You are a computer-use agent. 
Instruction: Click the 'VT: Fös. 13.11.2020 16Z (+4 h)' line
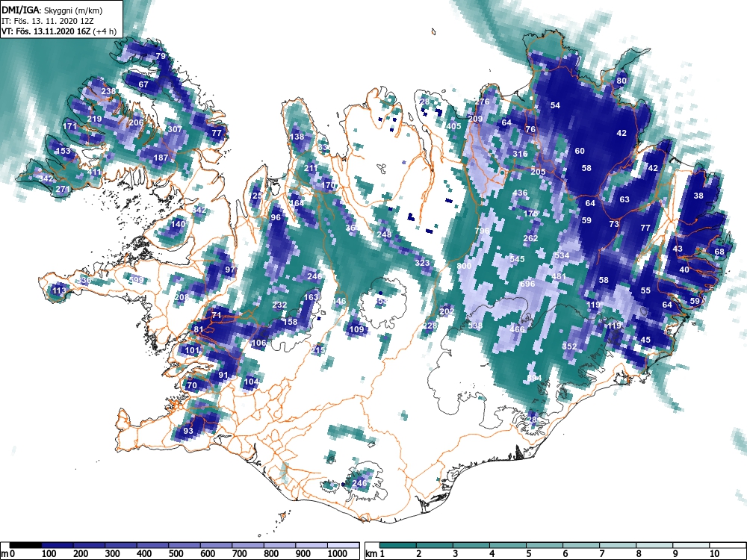(58, 31)
